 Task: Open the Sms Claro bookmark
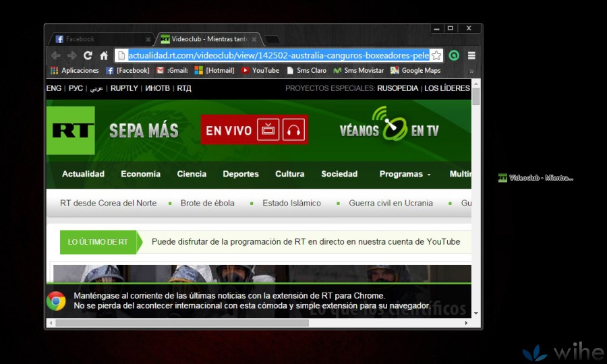tap(307, 70)
